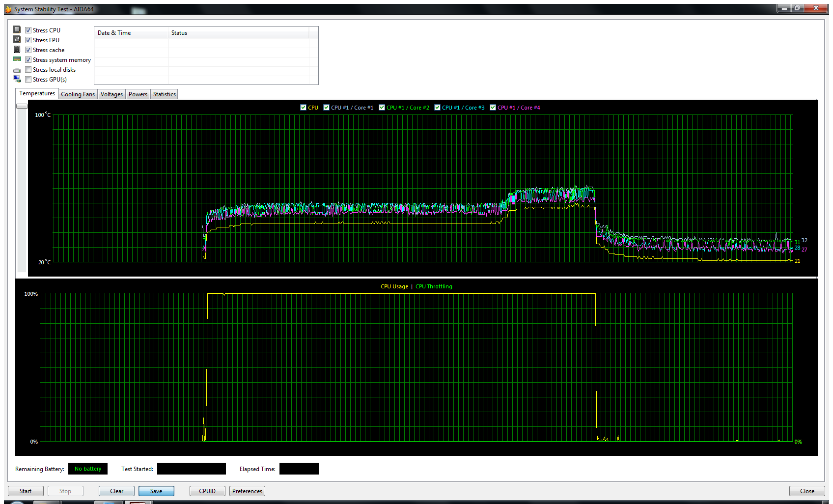Uncheck Stress cache

point(28,50)
